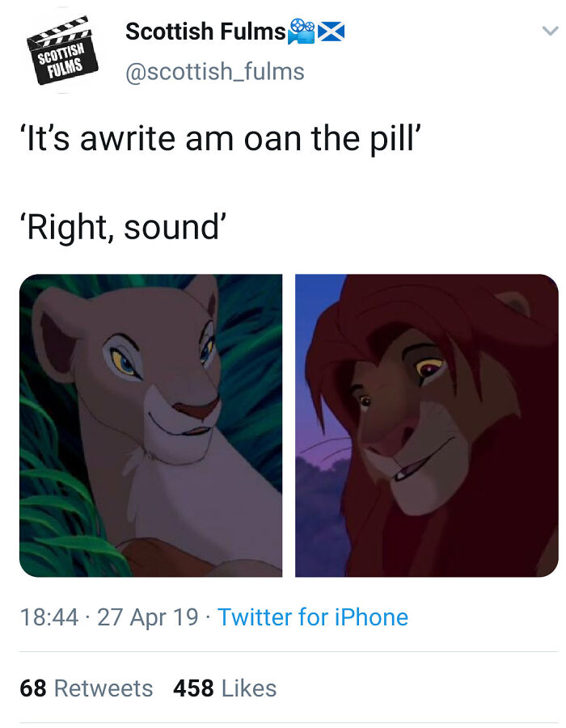Click the 27 Apr 19 date
The image size is (566, 728).
[147, 617]
